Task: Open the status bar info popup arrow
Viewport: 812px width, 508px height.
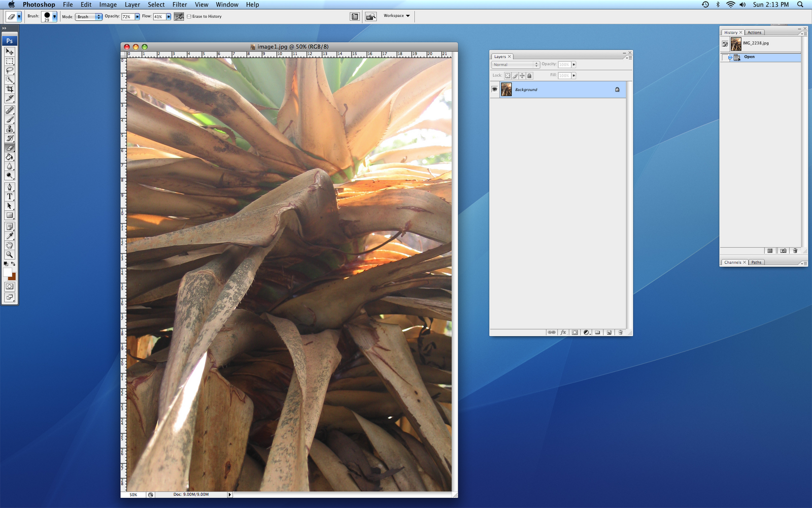Action: click(229, 494)
